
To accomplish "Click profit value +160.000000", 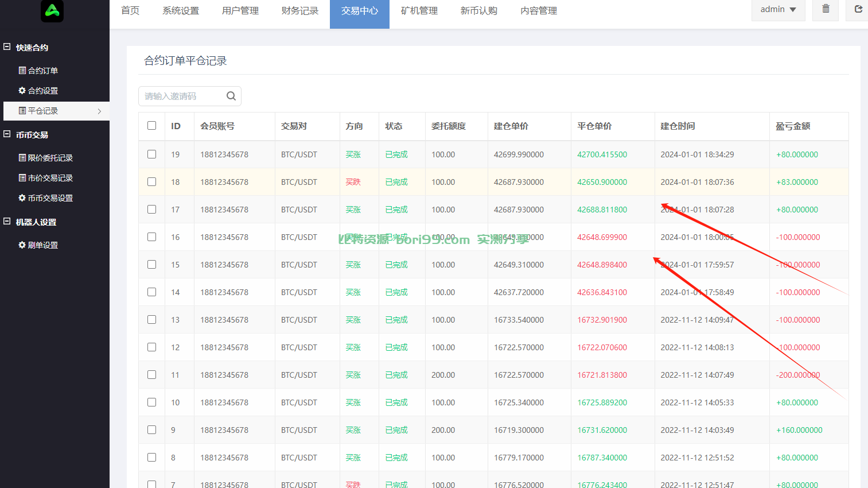I will [x=799, y=430].
